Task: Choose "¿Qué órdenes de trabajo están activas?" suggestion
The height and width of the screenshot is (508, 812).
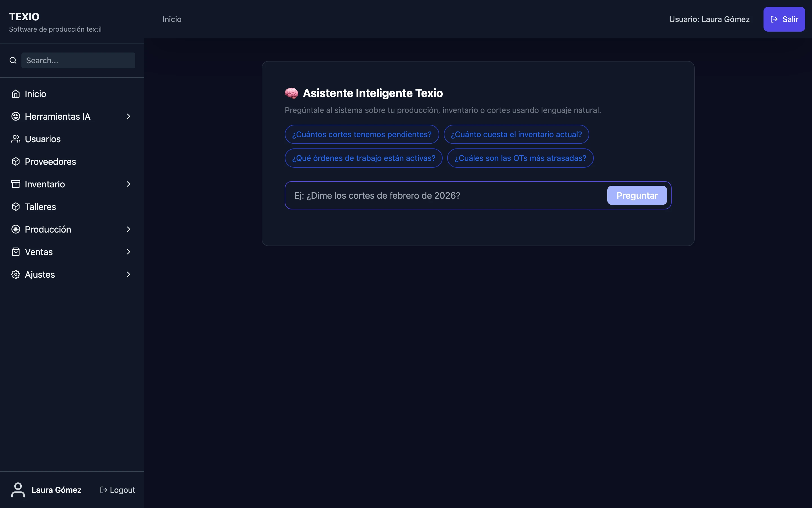Action: coord(363,158)
